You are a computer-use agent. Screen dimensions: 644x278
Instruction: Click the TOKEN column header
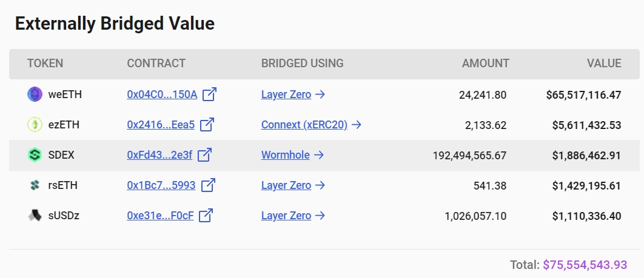(x=45, y=63)
